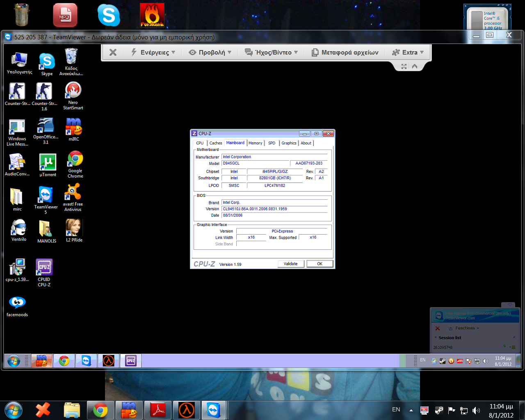Close the Session list with its X

pyautogui.click(x=514, y=338)
